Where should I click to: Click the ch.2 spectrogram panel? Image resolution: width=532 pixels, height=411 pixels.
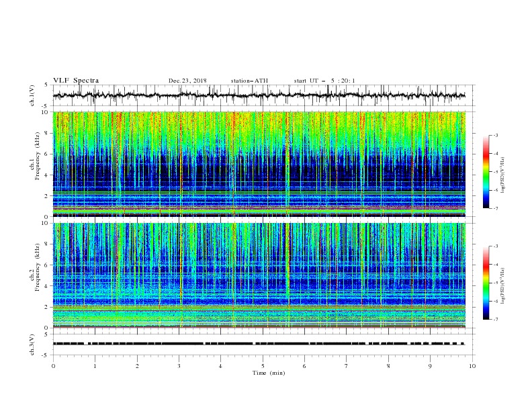click(259, 275)
